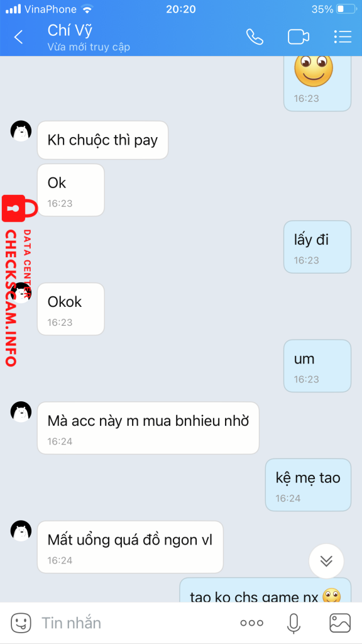Image resolution: width=362 pixels, height=644 pixels.
Task: Open the sticker emoji picker
Action: (x=21, y=623)
